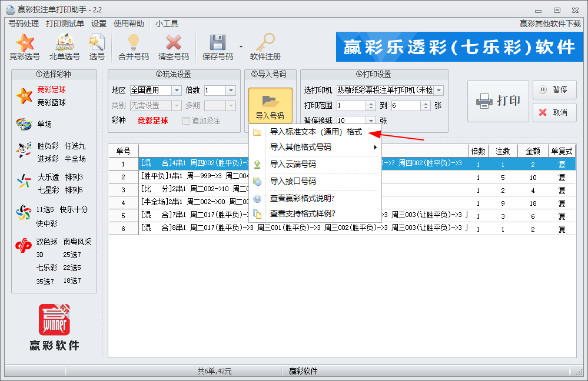Click the 合并号码 lightbulb icon
Viewport: 588px width, 381px height.
point(134,42)
